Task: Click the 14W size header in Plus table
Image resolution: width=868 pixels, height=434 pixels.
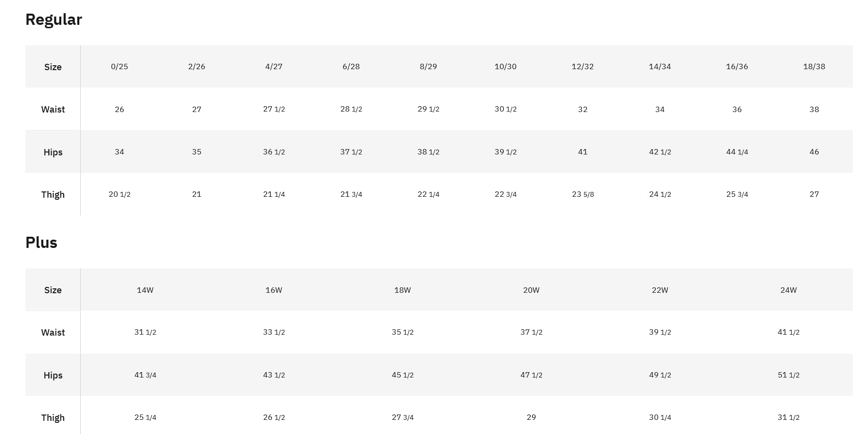Action: pos(145,290)
